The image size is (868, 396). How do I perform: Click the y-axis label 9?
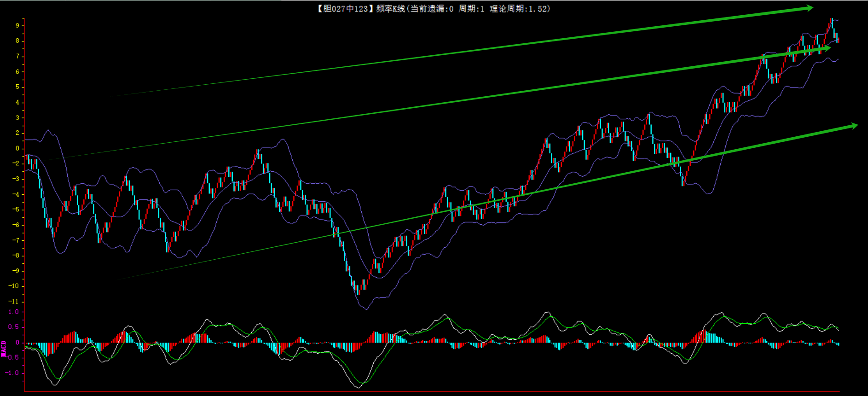pyautogui.click(x=17, y=26)
